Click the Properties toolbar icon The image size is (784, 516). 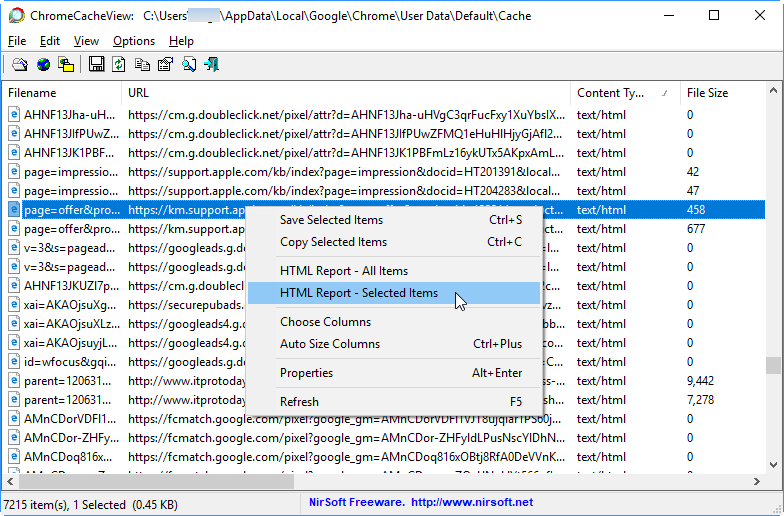[166, 64]
